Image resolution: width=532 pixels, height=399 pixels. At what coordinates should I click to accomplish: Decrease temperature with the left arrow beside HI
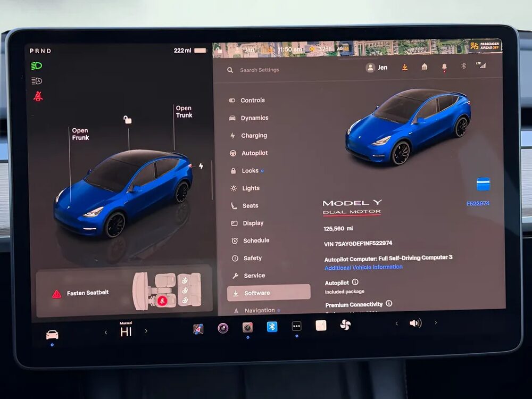click(x=105, y=332)
